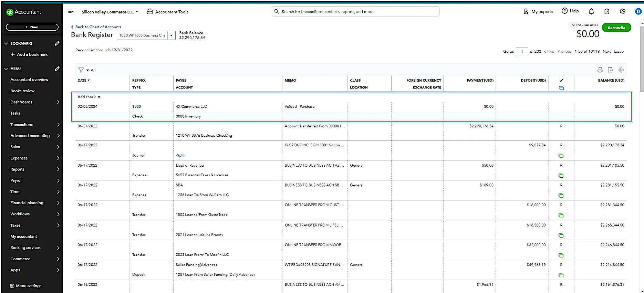The width and height of the screenshot is (644, 293).
Task: Click reconcile status R on $49,968.19 row
Action: click(561, 265)
